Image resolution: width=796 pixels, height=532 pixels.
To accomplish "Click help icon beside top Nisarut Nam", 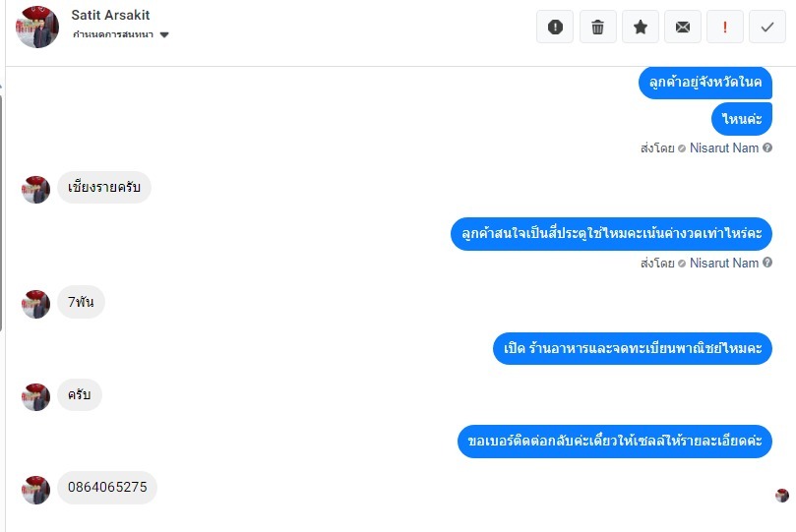I will [767, 148].
